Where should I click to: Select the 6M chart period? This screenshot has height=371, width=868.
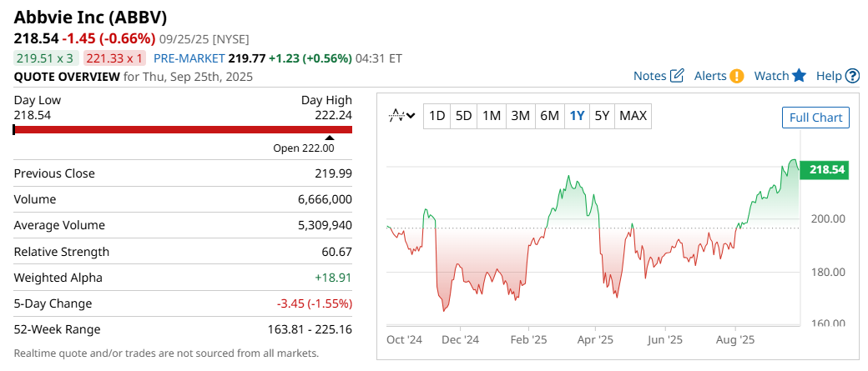point(549,116)
